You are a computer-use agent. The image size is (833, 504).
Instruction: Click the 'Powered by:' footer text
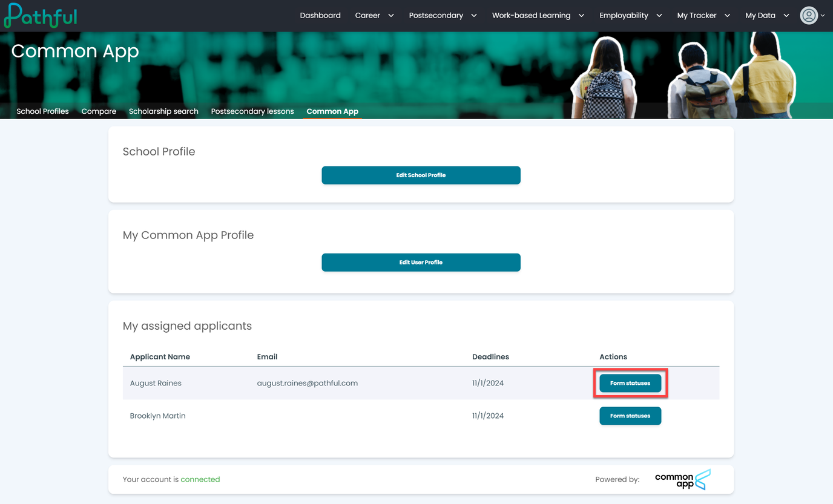pyautogui.click(x=617, y=479)
